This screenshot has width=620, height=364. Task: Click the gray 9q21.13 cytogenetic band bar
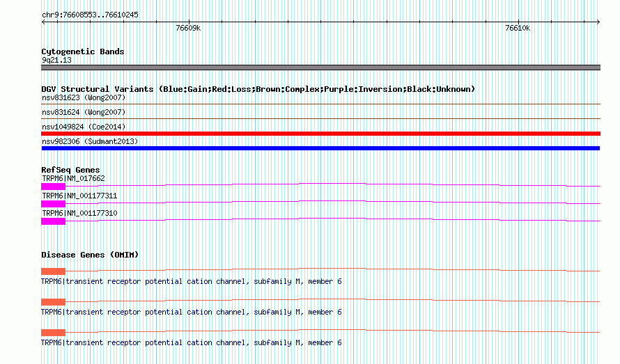click(320, 68)
